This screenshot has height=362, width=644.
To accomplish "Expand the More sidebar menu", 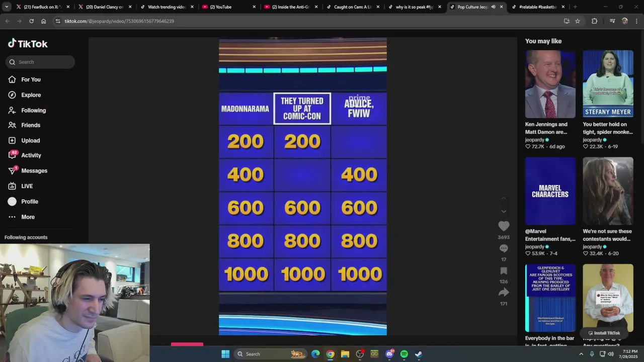I will [28, 217].
